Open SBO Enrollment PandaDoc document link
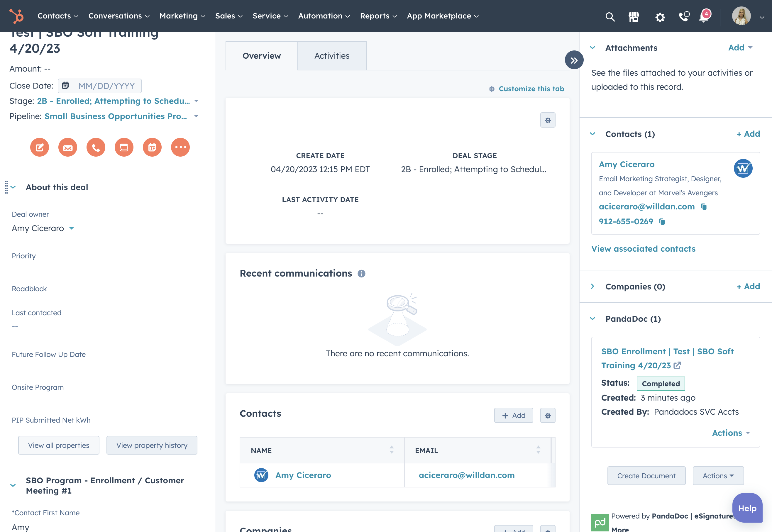The height and width of the screenshot is (532, 772). 667,358
